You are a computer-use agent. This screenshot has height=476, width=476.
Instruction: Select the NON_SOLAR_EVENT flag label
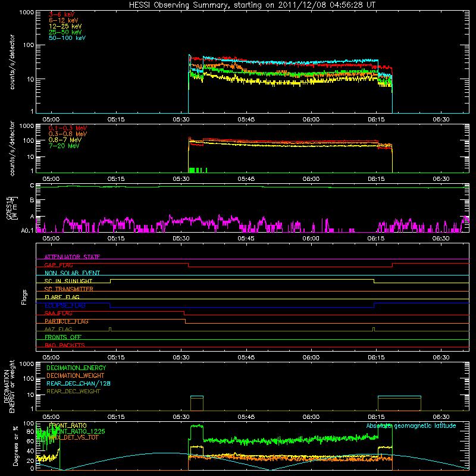(x=72, y=273)
